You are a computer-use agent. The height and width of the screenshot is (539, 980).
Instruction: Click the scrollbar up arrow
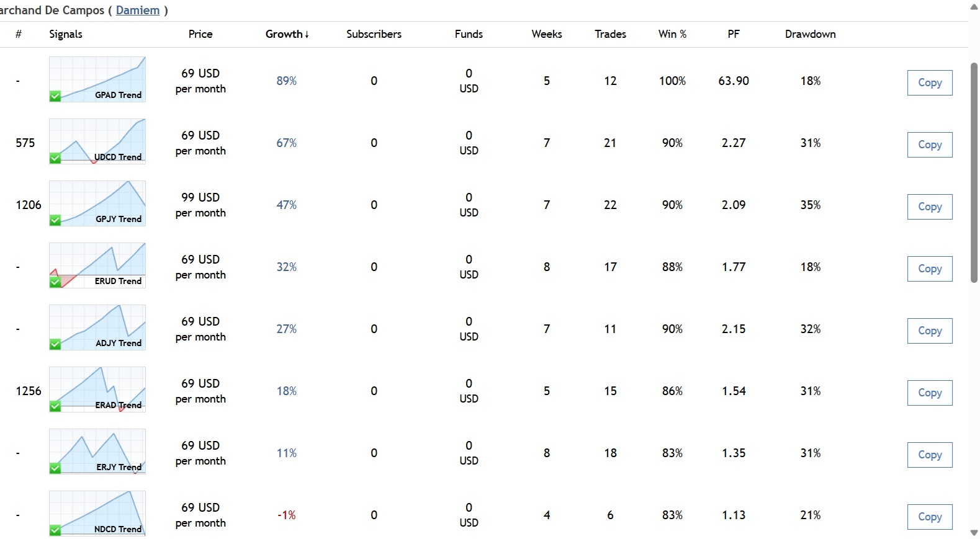tap(974, 6)
